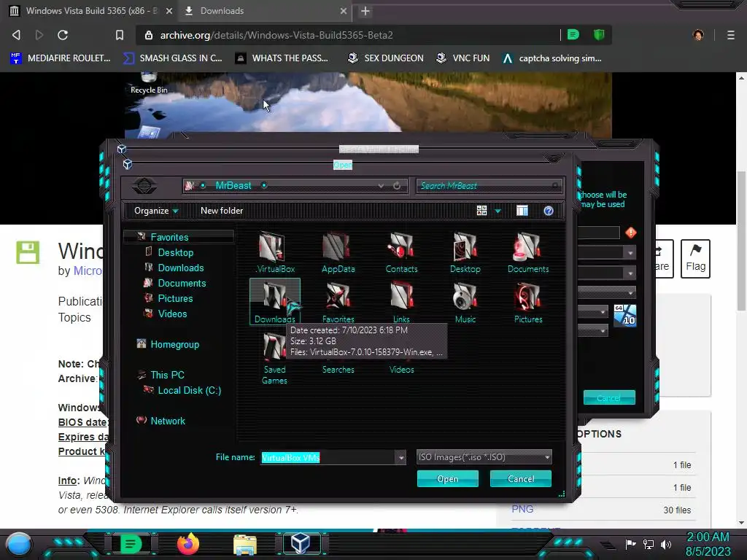This screenshot has height=560, width=747.
Task: Open the browser hamburger menu
Action: (x=730, y=35)
